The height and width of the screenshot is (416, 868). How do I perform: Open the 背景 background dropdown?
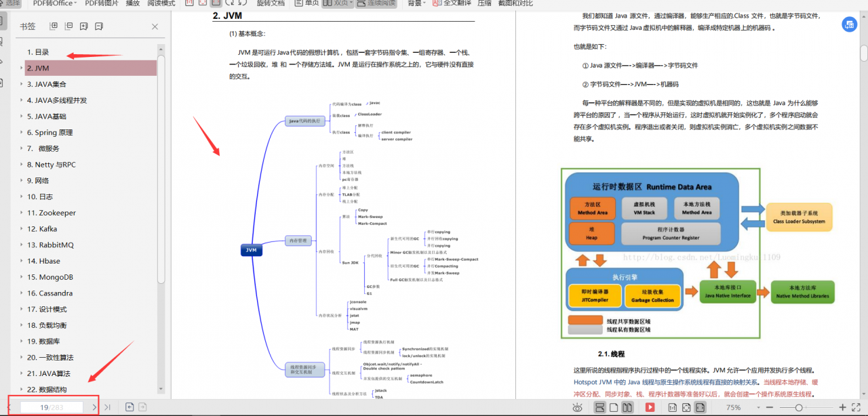coord(416,3)
